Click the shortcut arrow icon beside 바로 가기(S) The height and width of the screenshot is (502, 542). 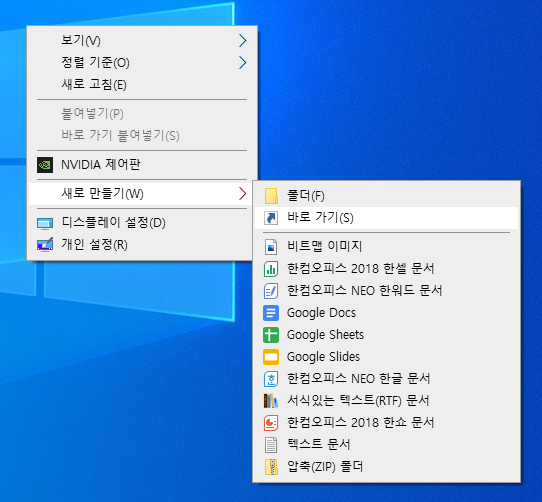271,218
